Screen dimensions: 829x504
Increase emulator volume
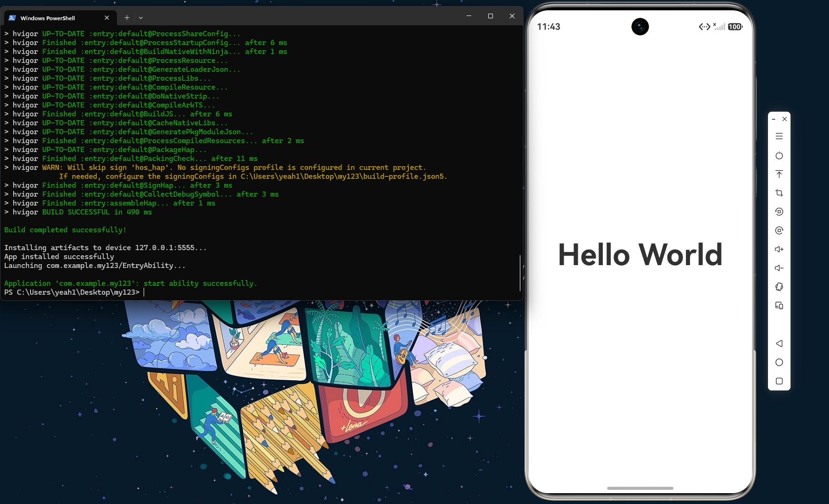779,249
